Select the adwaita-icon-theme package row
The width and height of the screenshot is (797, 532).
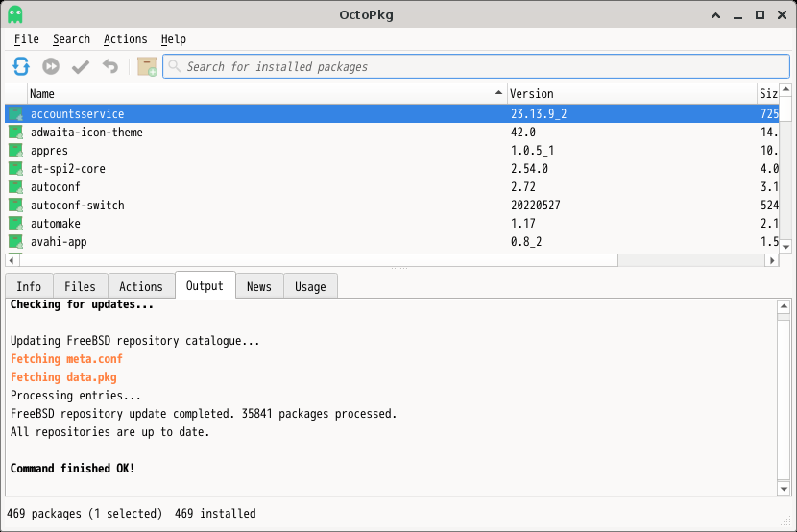click(392, 133)
